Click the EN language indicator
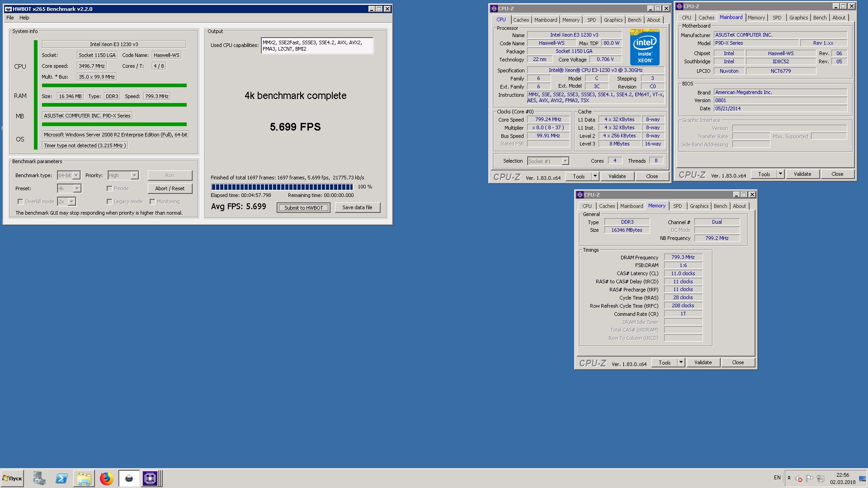 (777, 478)
